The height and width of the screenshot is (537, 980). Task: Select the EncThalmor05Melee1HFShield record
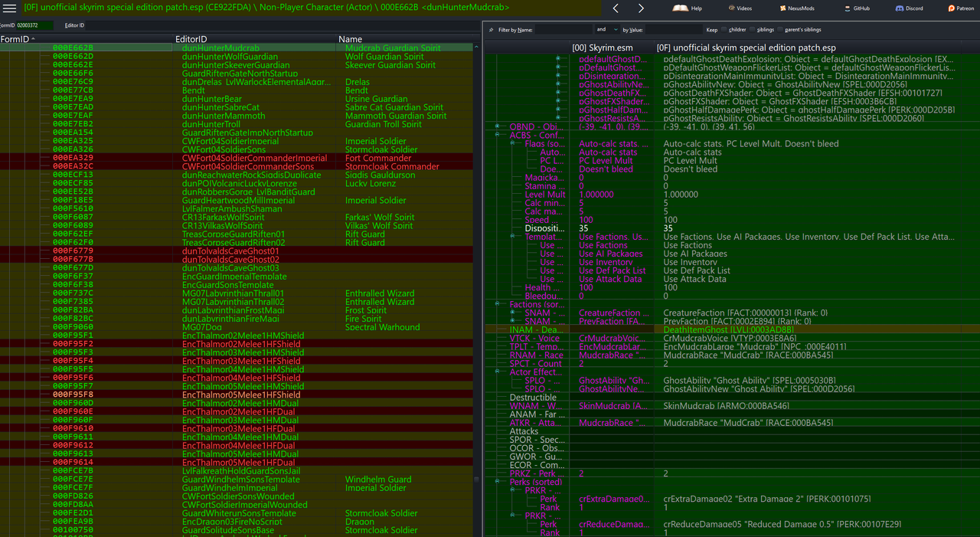coord(236,395)
